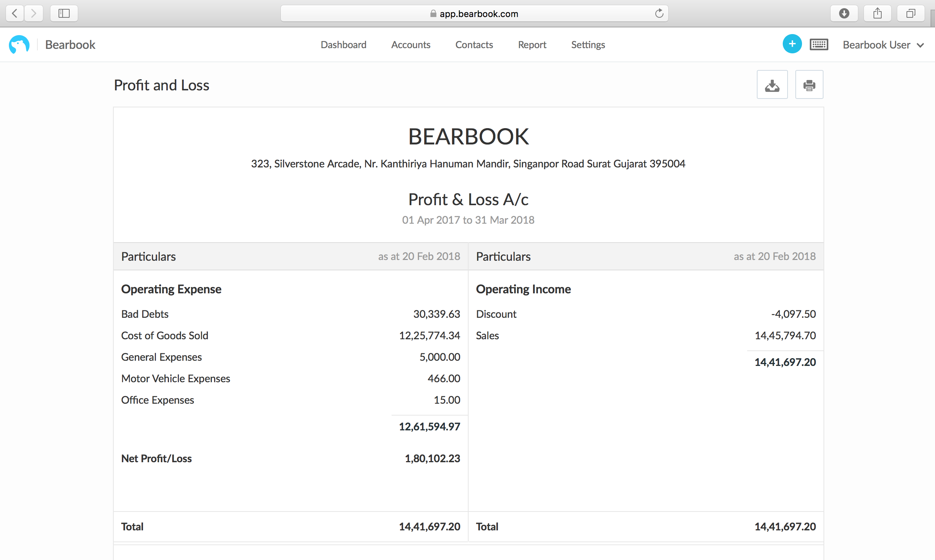Click the Profit and Loss page heading

point(161,85)
